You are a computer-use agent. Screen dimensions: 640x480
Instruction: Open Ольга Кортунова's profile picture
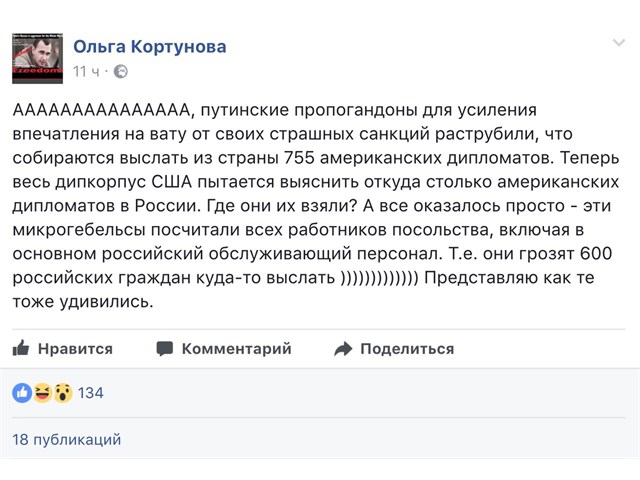coord(38,58)
